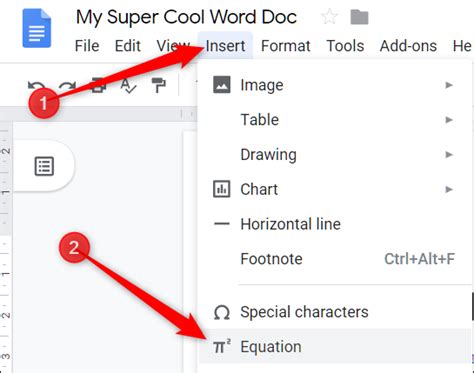This screenshot has height=373, width=474.
Task: Click the vertical ruler
Action: point(6,247)
